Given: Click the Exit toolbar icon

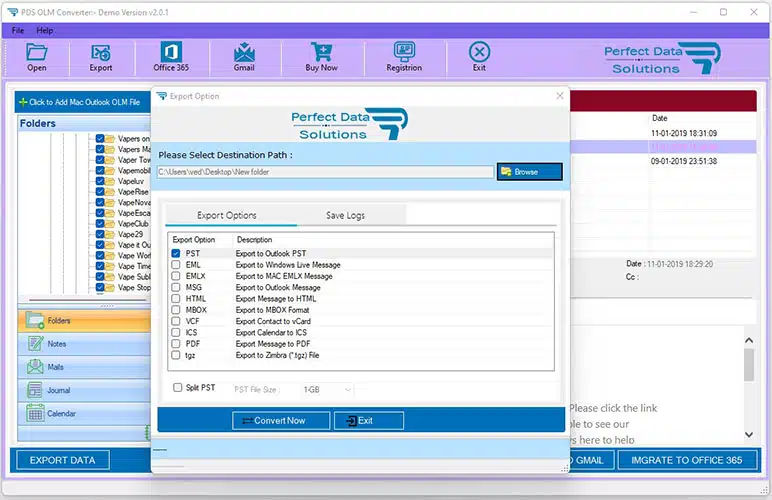Looking at the screenshot, I should click(x=479, y=58).
